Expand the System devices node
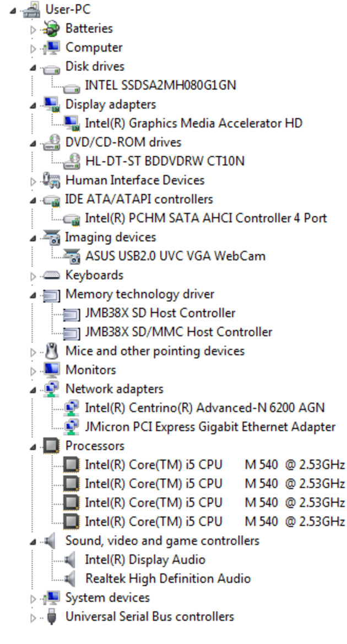Screen dimensions: 347x644 coord(33,598)
